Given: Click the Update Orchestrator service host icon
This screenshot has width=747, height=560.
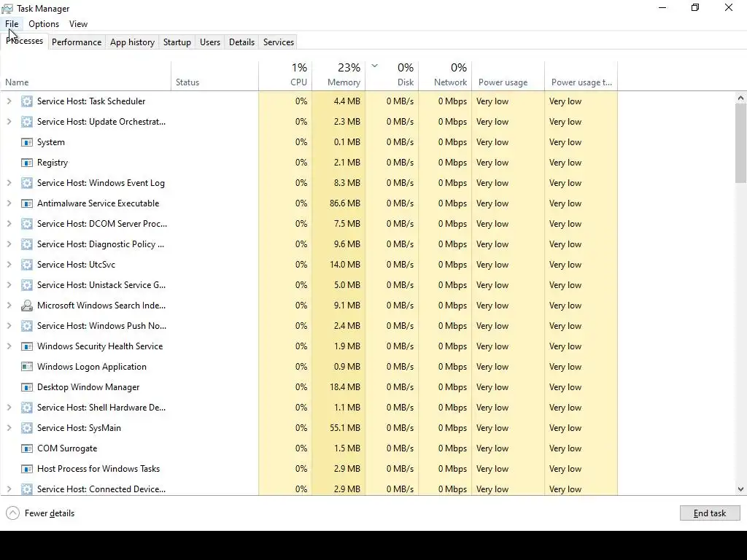Looking at the screenshot, I should click(27, 122).
